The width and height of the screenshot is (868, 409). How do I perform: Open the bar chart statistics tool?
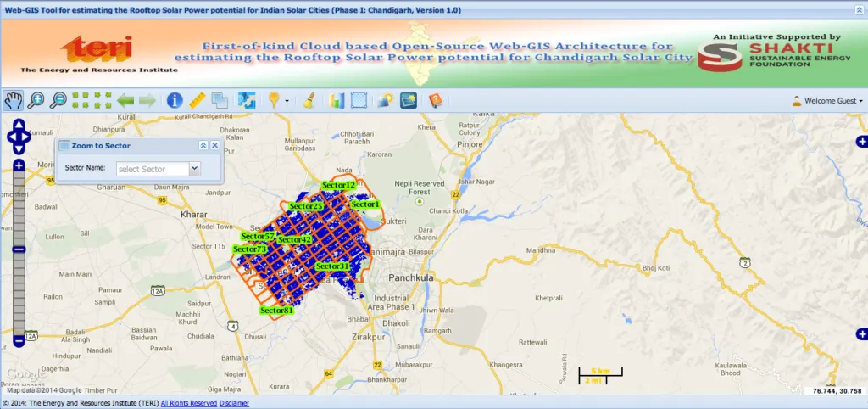[337, 100]
